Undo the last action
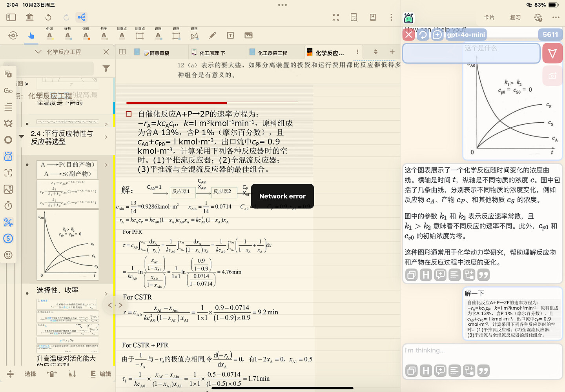 pos(48,17)
